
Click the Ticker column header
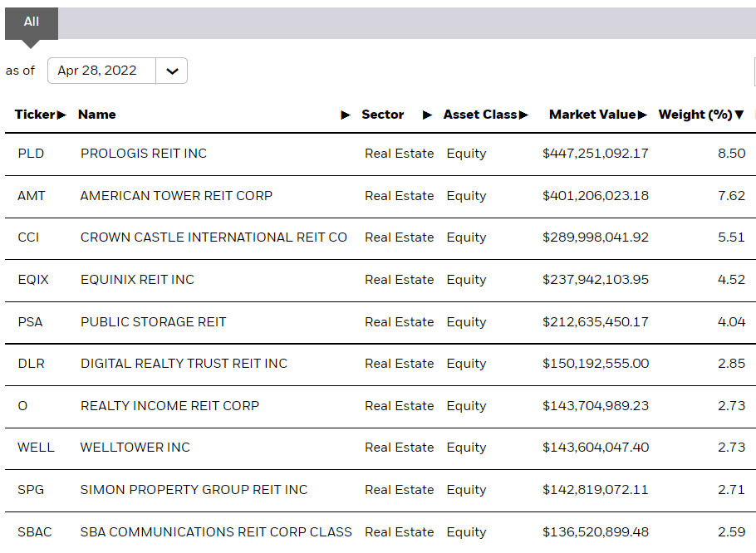35,115
